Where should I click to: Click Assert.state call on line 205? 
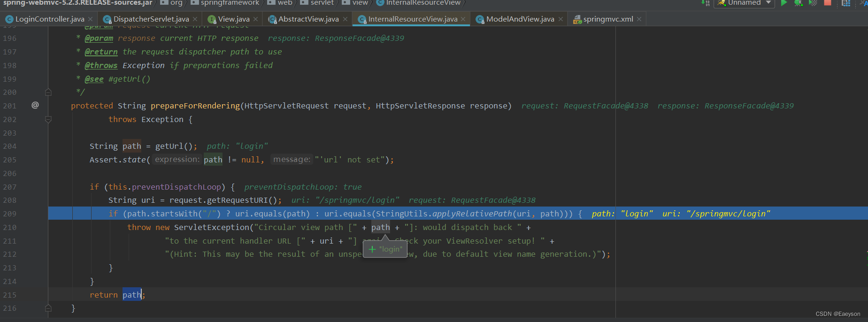[118, 160]
